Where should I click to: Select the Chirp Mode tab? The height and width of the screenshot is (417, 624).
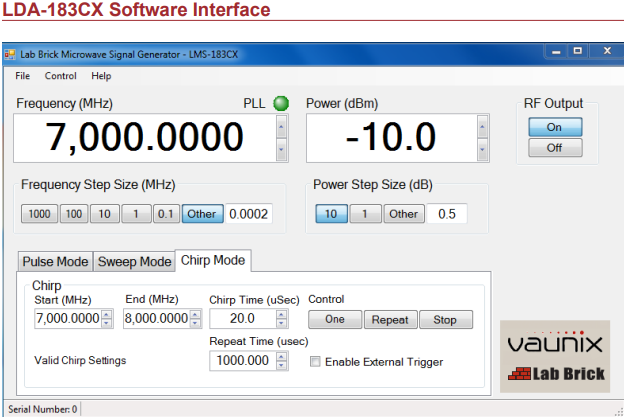213,260
